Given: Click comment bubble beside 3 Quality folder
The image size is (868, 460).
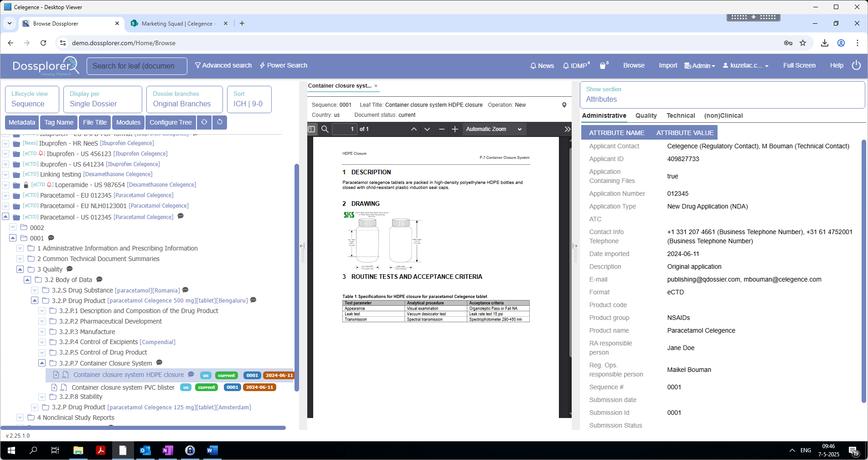Looking at the screenshot, I should (70, 269).
